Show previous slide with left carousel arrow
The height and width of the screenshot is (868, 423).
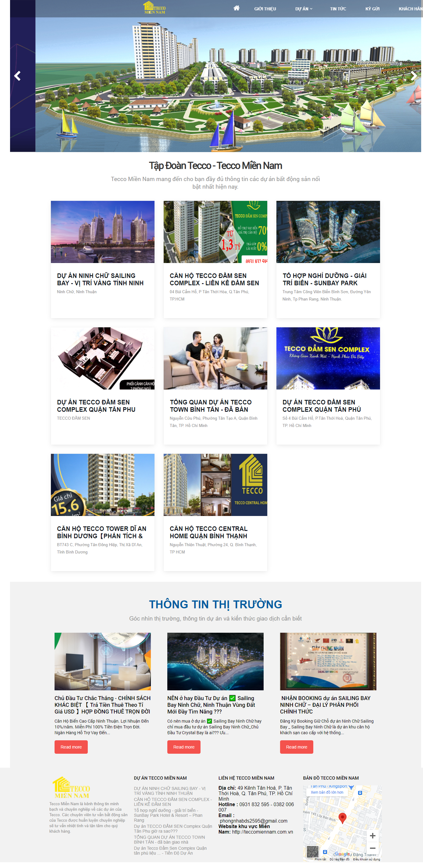[18, 76]
